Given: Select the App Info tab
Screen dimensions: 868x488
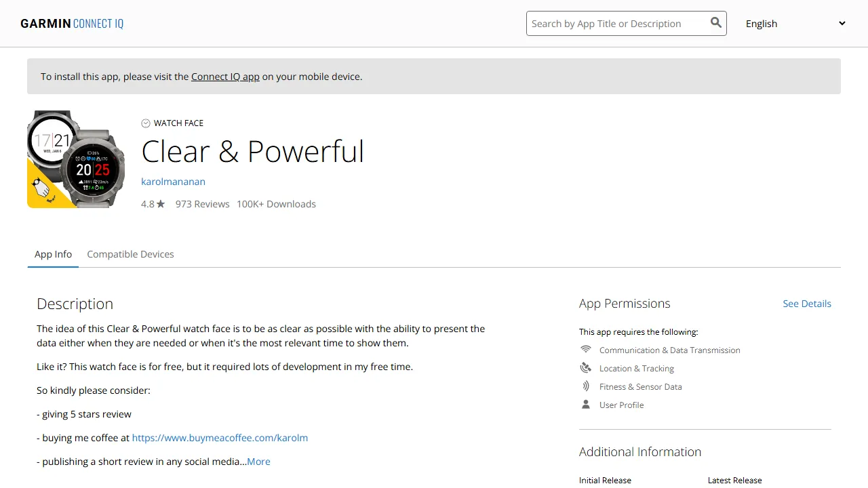Looking at the screenshot, I should pyautogui.click(x=53, y=254).
